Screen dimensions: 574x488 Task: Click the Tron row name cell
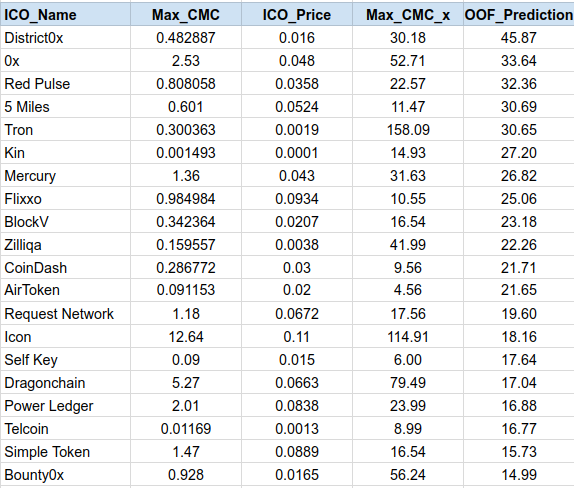[65, 130]
